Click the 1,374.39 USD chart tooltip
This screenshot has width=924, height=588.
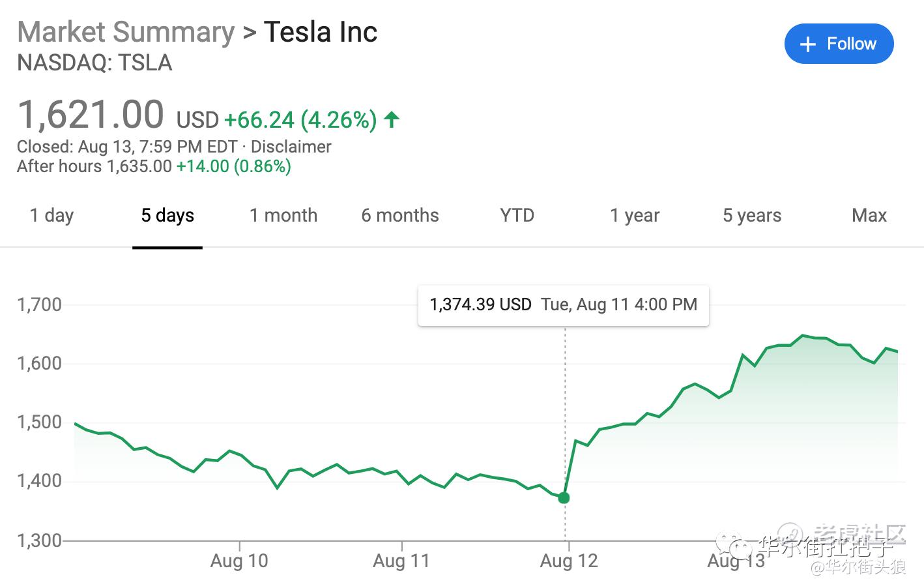[x=563, y=304]
